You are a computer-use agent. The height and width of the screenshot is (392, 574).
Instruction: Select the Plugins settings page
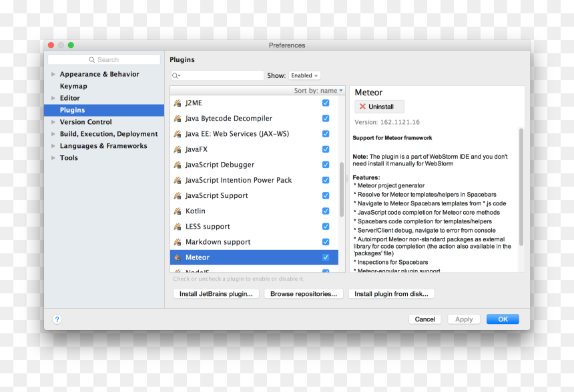(104, 110)
